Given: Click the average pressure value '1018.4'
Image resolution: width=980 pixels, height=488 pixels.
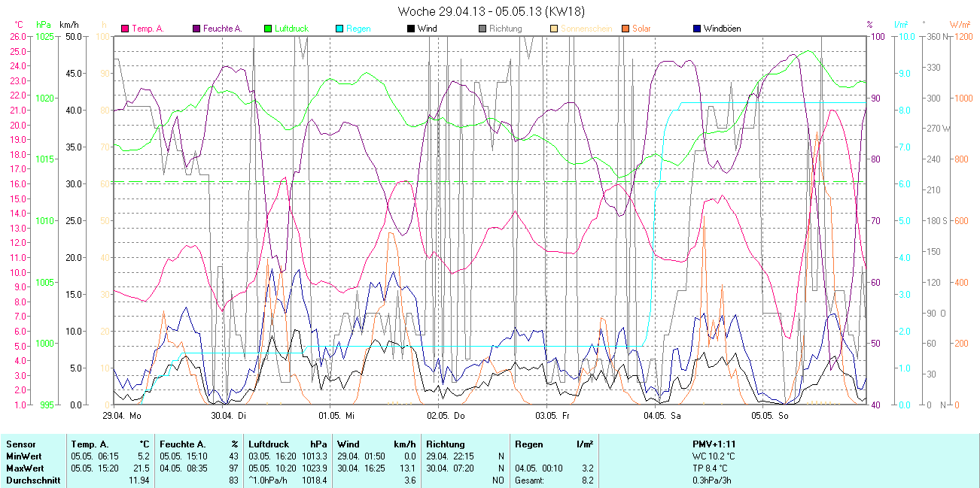Looking at the screenshot, I should point(315,480).
